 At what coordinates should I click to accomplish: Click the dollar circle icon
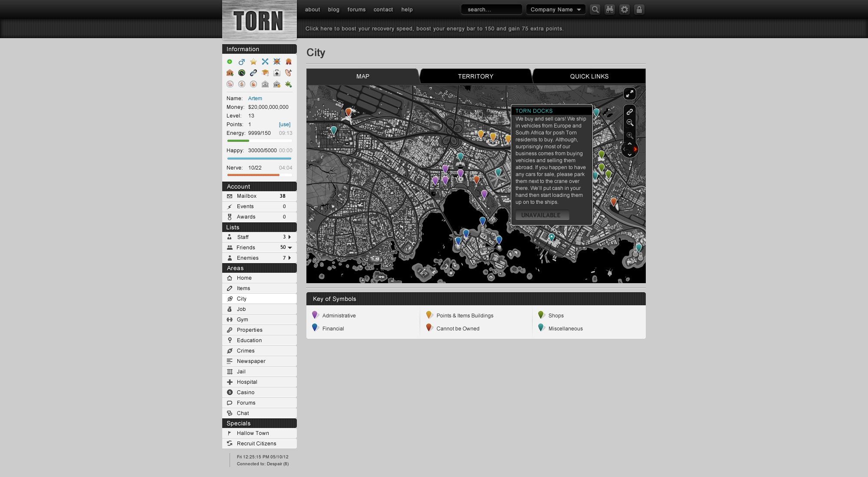[242, 84]
